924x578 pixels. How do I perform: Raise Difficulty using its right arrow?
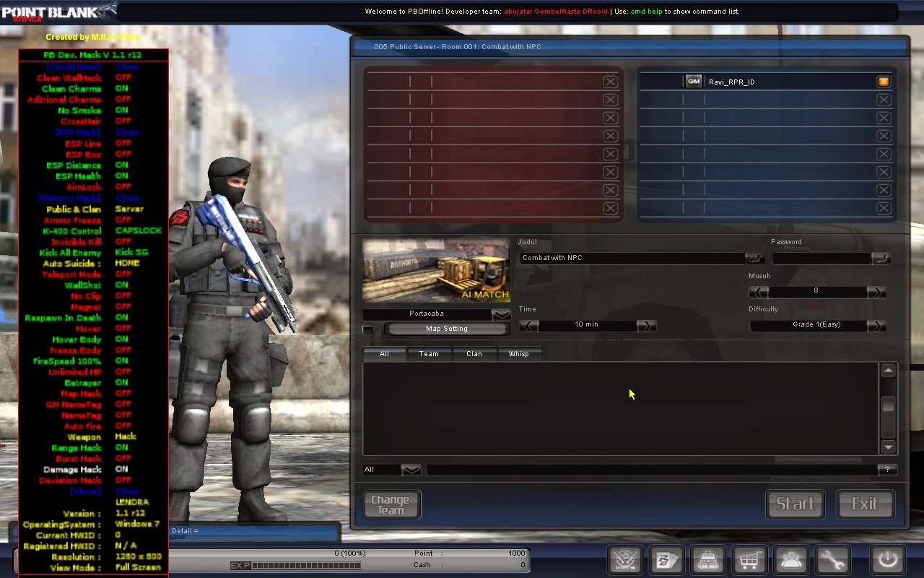876,325
